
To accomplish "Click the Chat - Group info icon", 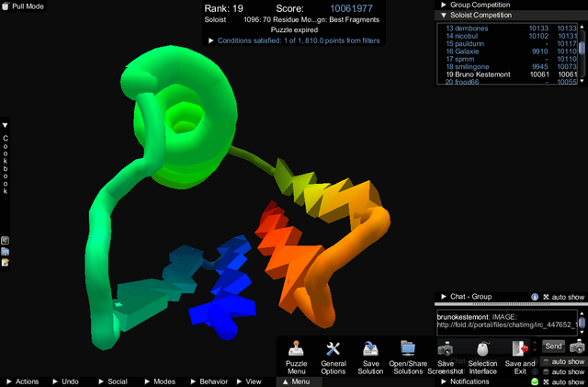I will (x=535, y=297).
